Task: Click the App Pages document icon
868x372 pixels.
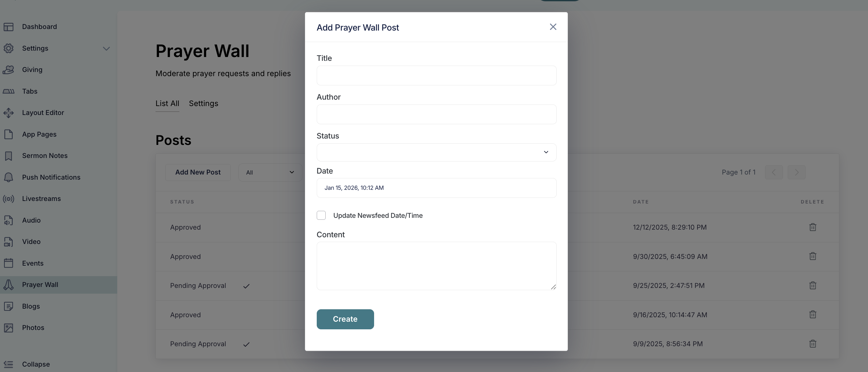Action: tap(8, 134)
